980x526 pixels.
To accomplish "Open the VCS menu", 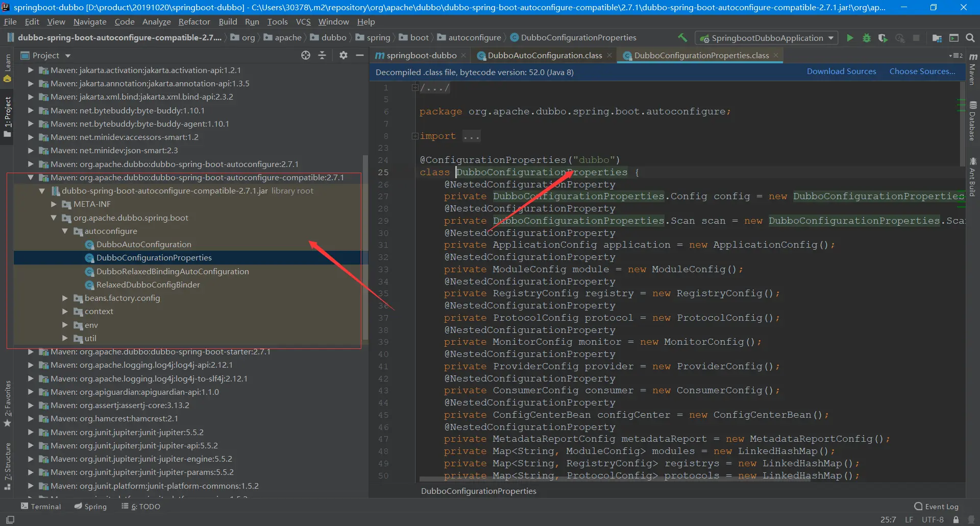I will (x=303, y=21).
